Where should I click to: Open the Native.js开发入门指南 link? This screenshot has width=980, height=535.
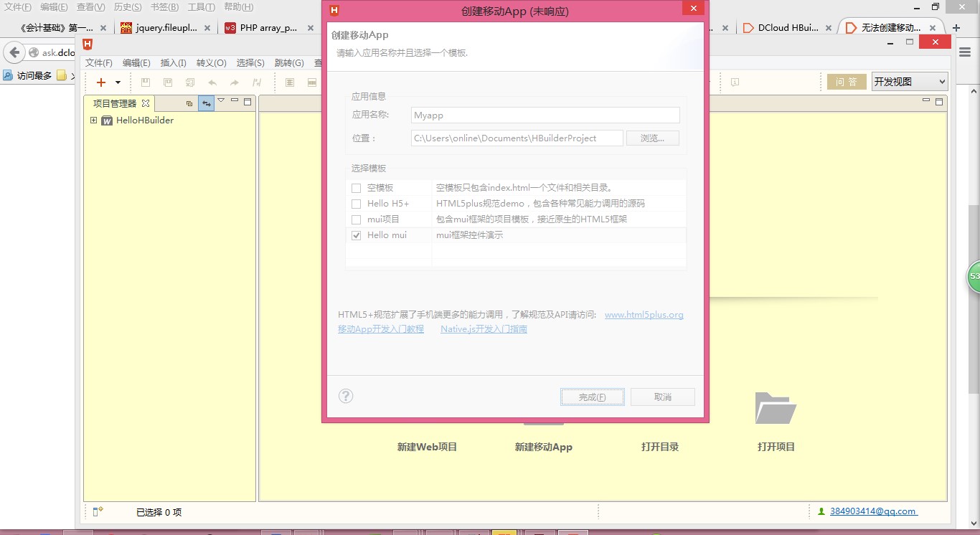point(484,329)
